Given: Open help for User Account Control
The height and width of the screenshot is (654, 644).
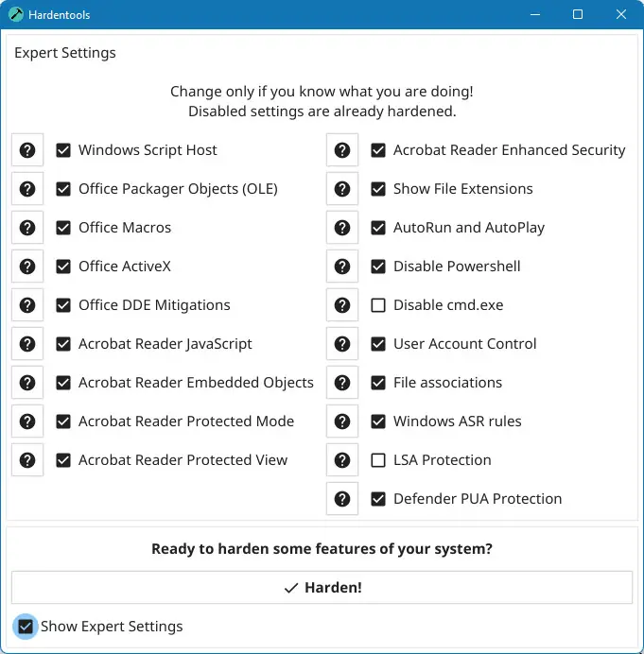Looking at the screenshot, I should pyautogui.click(x=342, y=344).
